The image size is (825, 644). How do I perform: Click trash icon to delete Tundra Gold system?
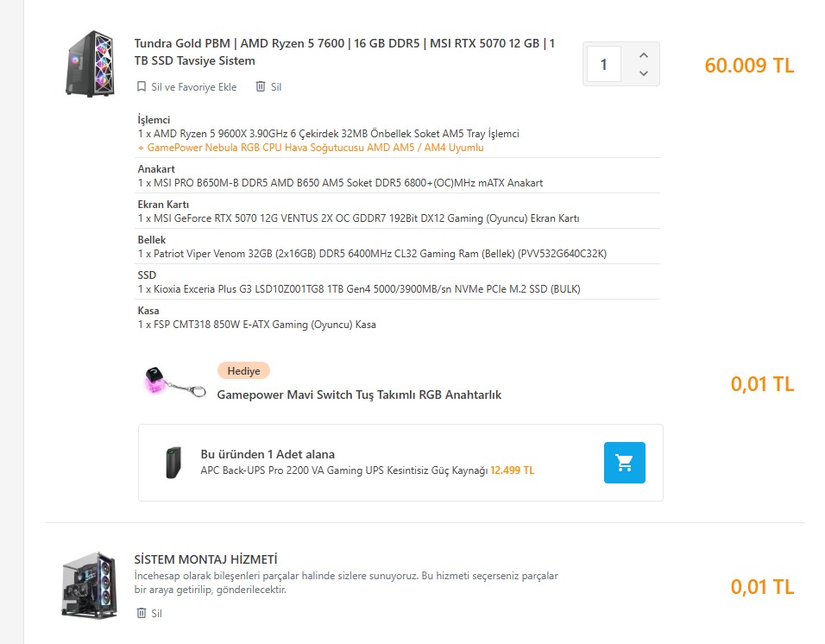tap(261, 87)
